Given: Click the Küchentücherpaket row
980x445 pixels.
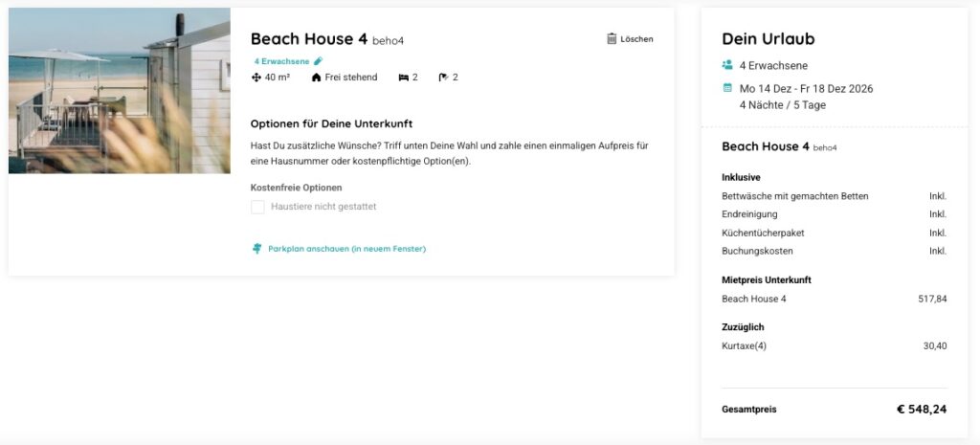Looking at the screenshot, I should (x=835, y=234).
